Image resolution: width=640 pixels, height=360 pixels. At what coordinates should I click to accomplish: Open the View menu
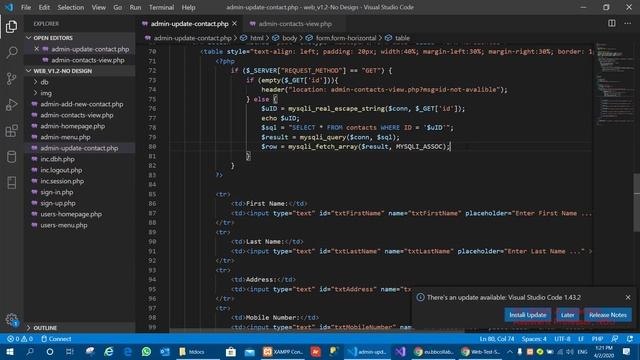click(x=98, y=7)
